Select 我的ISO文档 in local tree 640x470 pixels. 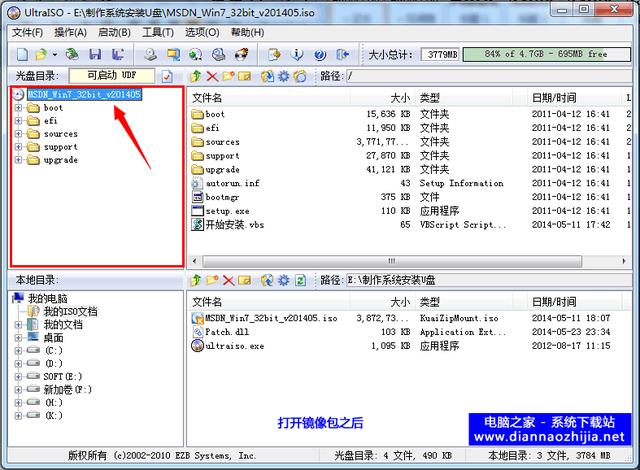pyautogui.click(x=71, y=312)
